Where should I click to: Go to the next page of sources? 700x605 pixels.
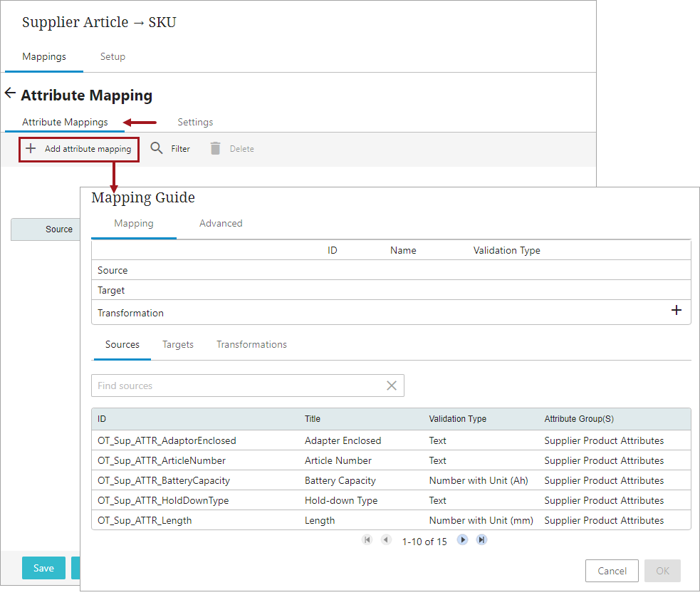point(463,540)
